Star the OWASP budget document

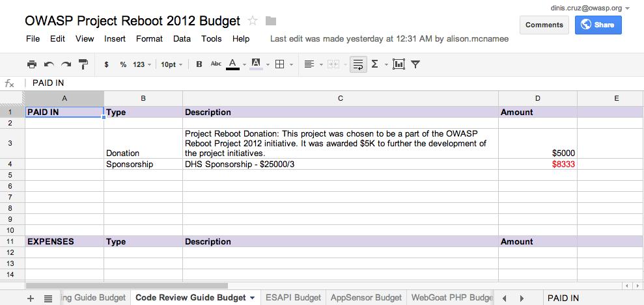(x=253, y=21)
